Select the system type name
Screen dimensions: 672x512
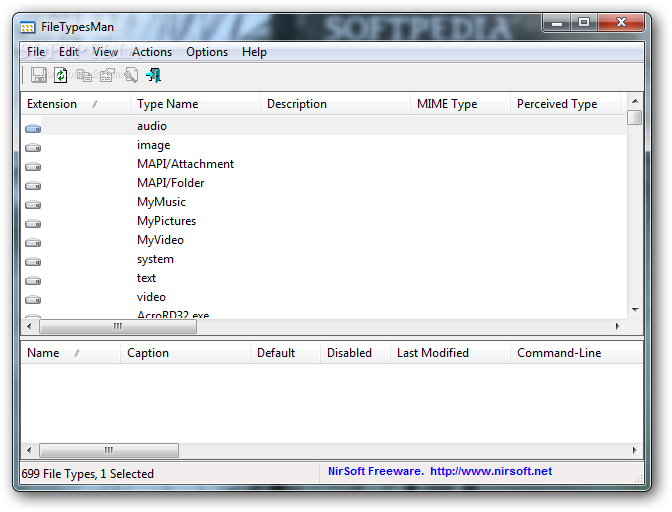pos(155,259)
